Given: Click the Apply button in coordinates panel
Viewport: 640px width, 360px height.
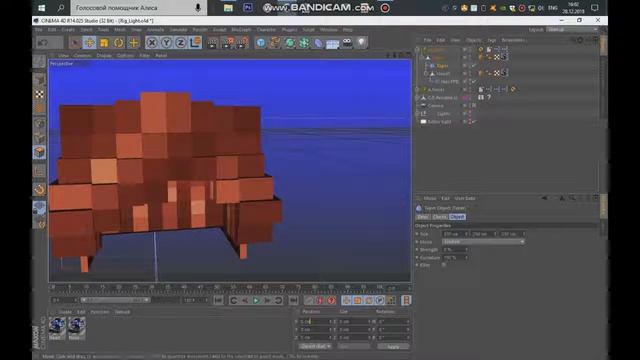Looking at the screenshot, I should [x=393, y=347].
